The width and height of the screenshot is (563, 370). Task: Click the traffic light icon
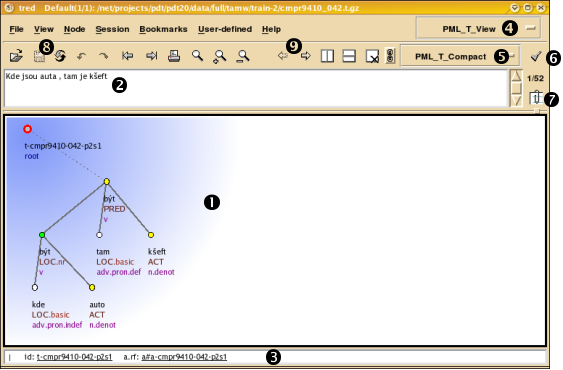(x=390, y=56)
